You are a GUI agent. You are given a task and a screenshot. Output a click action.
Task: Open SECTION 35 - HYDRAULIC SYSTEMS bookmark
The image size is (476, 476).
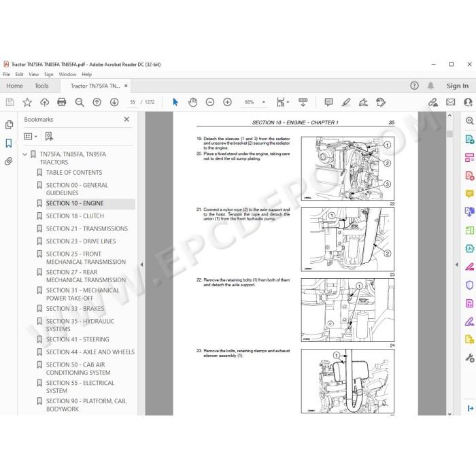(80, 325)
